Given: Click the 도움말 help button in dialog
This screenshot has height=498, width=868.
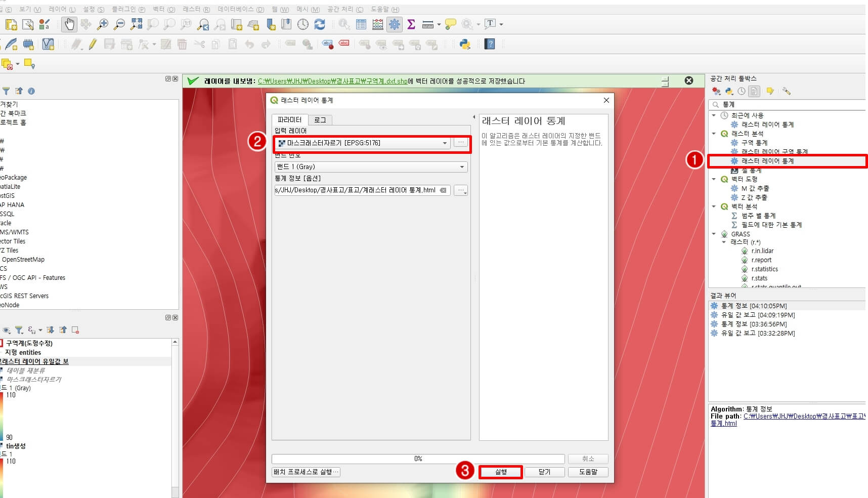Looking at the screenshot, I should click(x=588, y=472).
